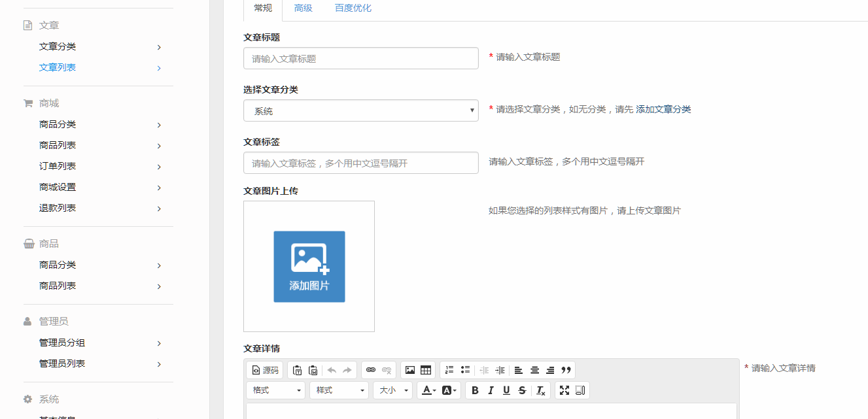Insert a table using the editor toolbar

click(x=426, y=370)
